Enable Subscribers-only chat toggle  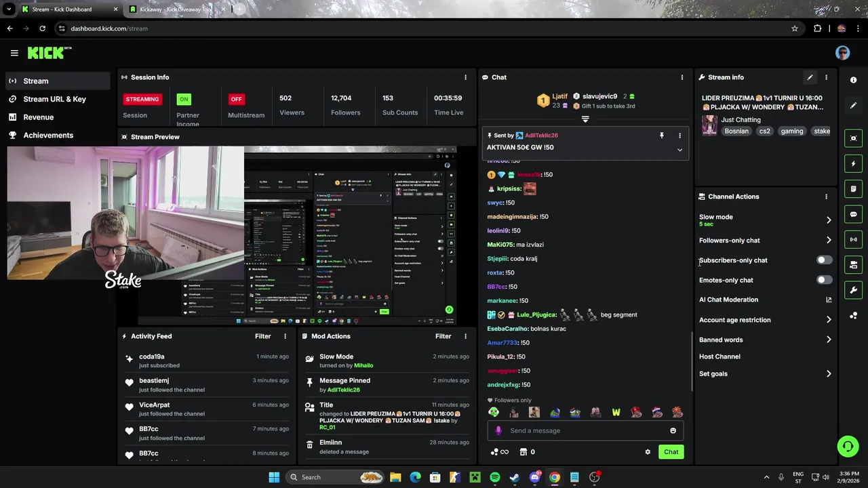(824, 260)
